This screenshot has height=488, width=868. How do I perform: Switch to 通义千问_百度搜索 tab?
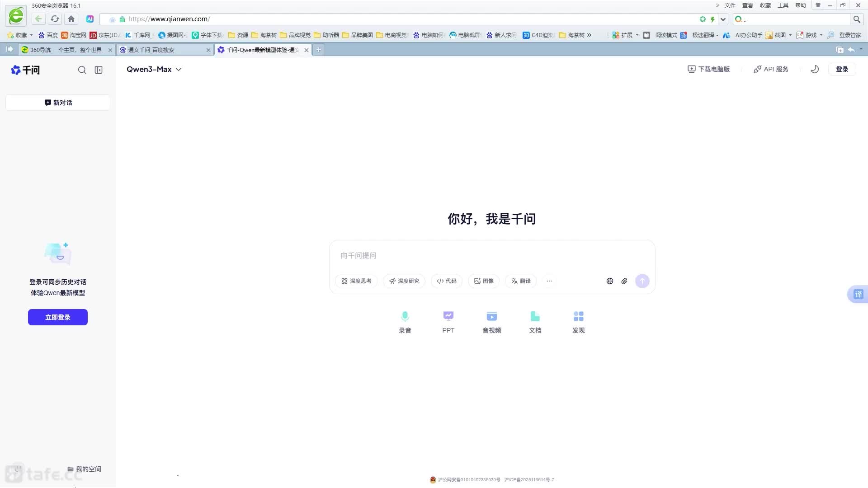165,50
